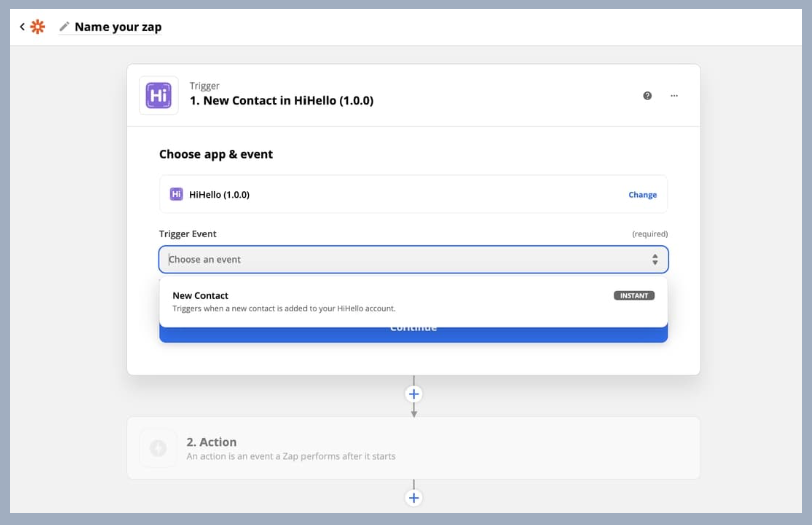Select the 'New Contact' event option
Screen dimensions: 812x525
(x=414, y=302)
